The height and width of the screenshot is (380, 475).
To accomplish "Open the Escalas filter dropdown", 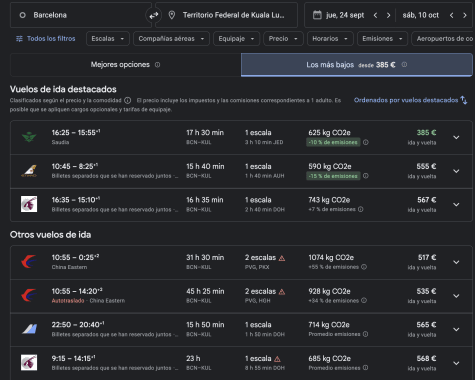I will 108,39.
